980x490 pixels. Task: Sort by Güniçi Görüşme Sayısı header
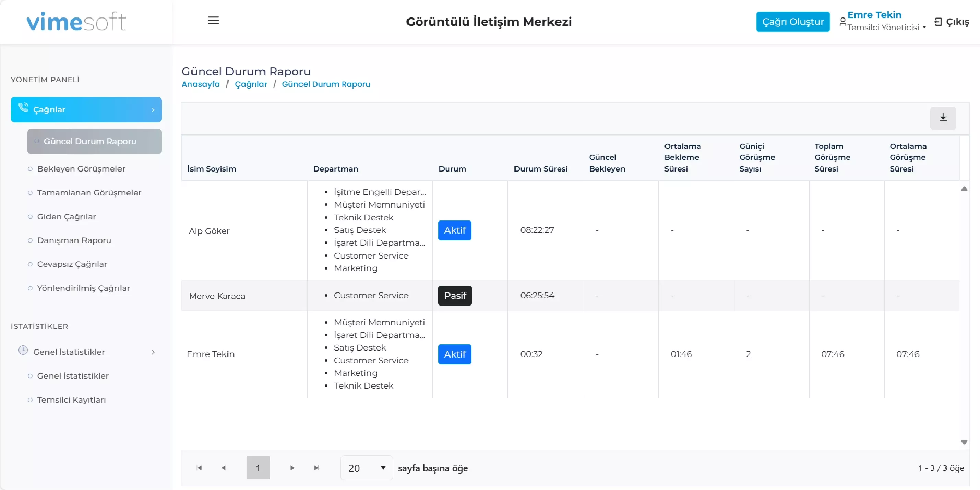(757, 157)
